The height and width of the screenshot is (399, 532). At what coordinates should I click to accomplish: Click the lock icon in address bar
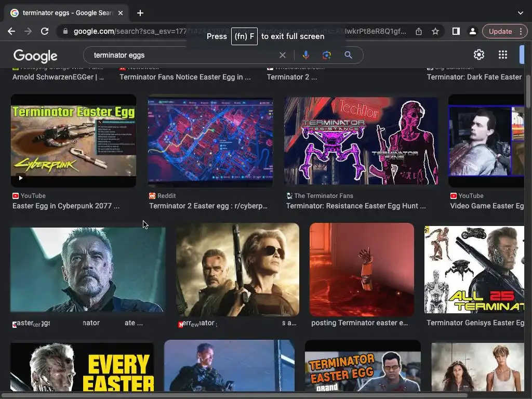pyautogui.click(x=65, y=31)
